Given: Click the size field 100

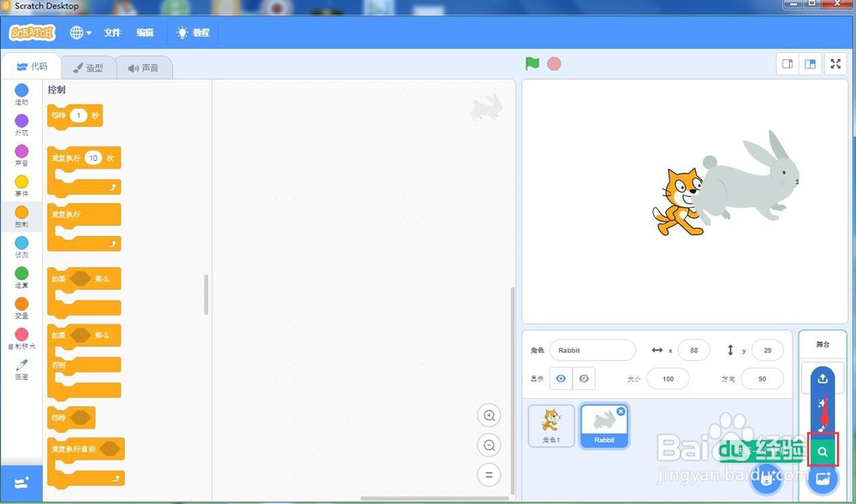Looking at the screenshot, I should coord(669,378).
